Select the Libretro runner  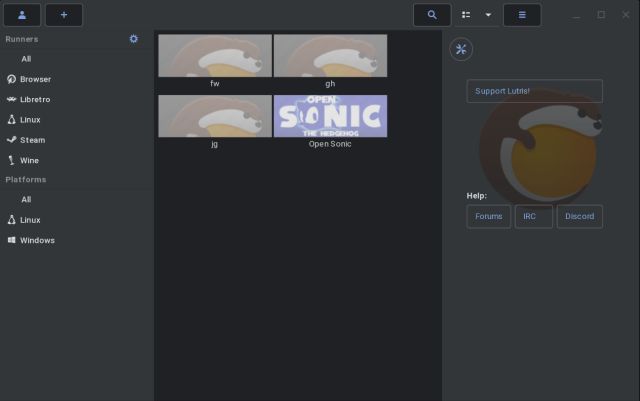click(36, 99)
